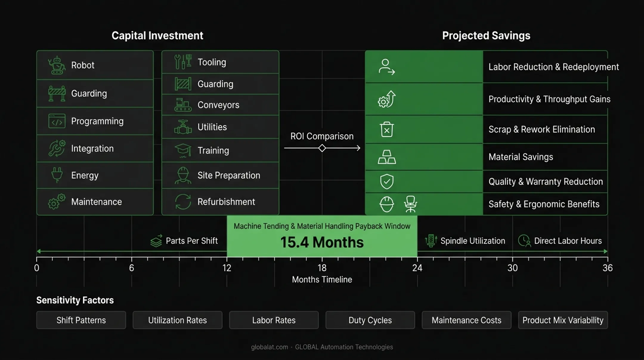Click the office chair icon for Ergonomic Benefits

pos(411,204)
